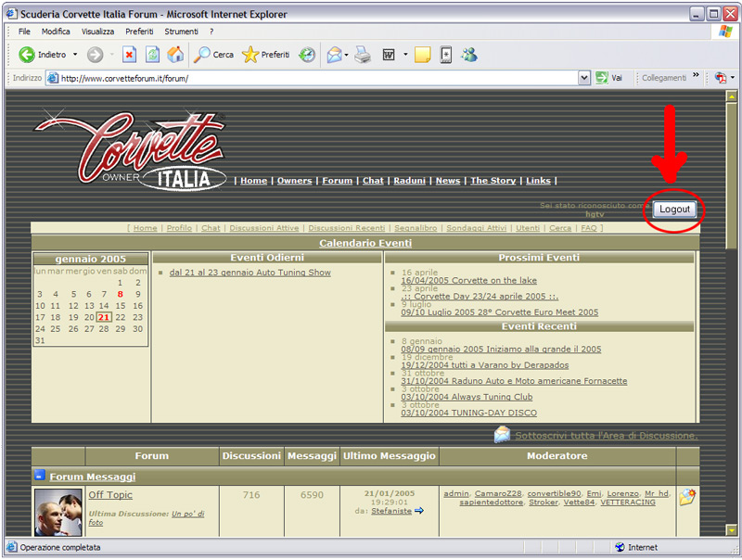The width and height of the screenshot is (742, 560).
Task: Open Profilo in forum navigation
Action: [x=179, y=228]
